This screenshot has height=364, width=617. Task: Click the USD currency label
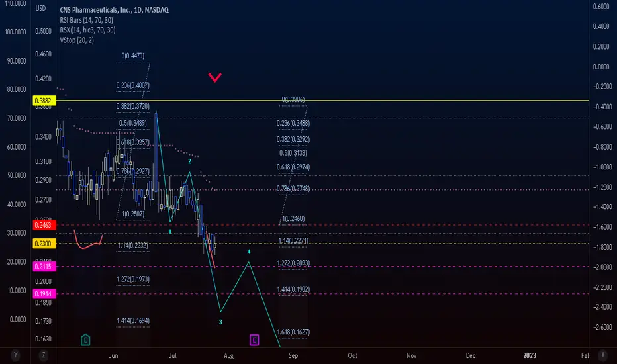[40, 8]
